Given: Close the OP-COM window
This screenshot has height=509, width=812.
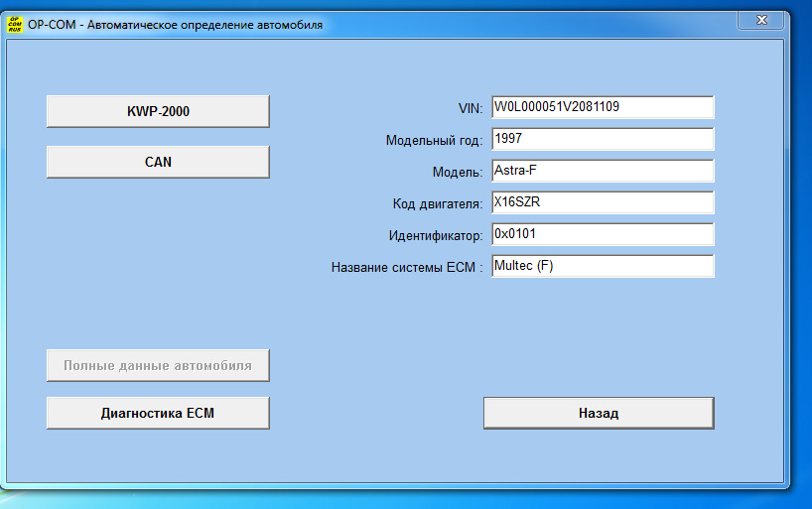Looking at the screenshot, I should (x=759, y=20).
